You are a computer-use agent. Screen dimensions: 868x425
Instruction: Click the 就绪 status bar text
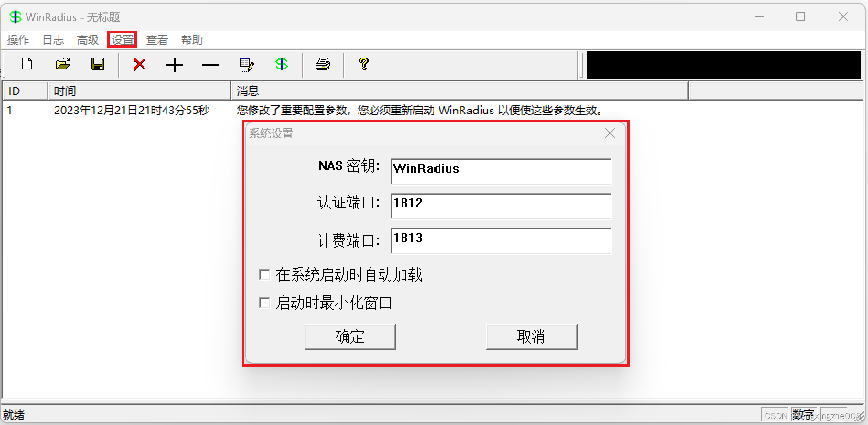[14, 414]
